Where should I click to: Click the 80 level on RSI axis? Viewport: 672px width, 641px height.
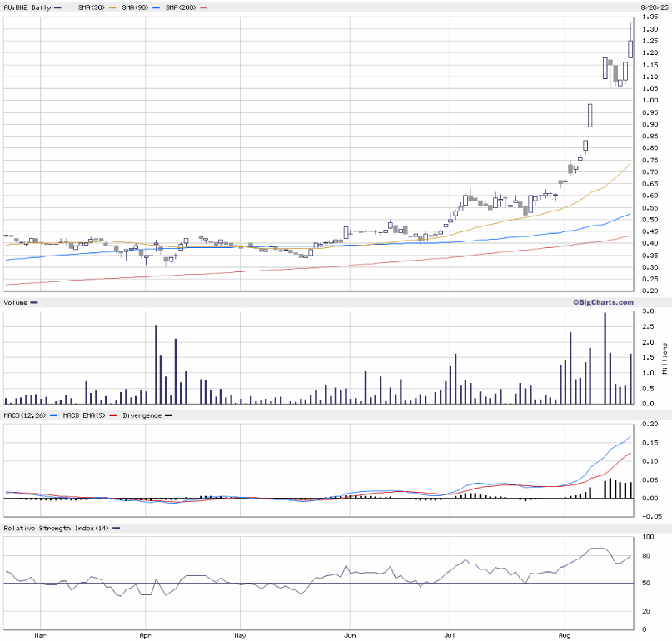click(x=645, y=557)
